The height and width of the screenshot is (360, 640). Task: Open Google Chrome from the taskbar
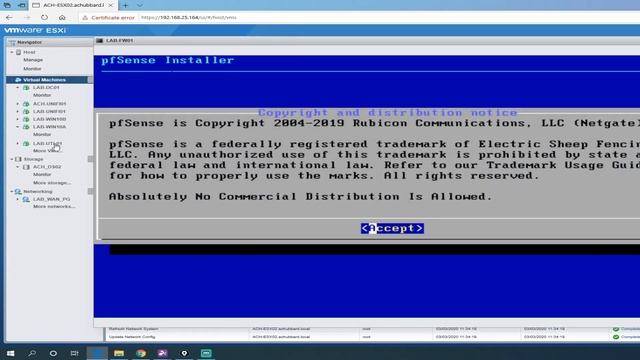(x=141, y=353)
